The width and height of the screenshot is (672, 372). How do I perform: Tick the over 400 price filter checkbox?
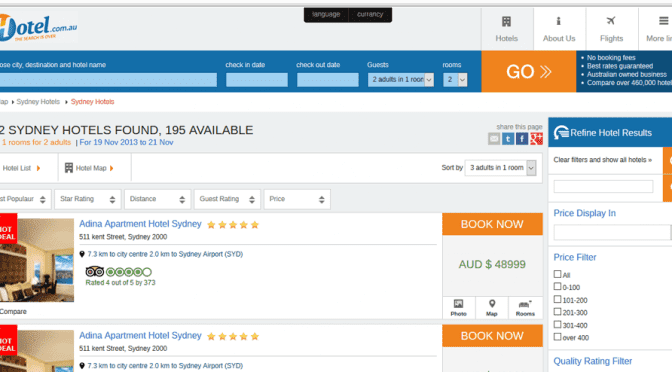(x=557, y=337)
